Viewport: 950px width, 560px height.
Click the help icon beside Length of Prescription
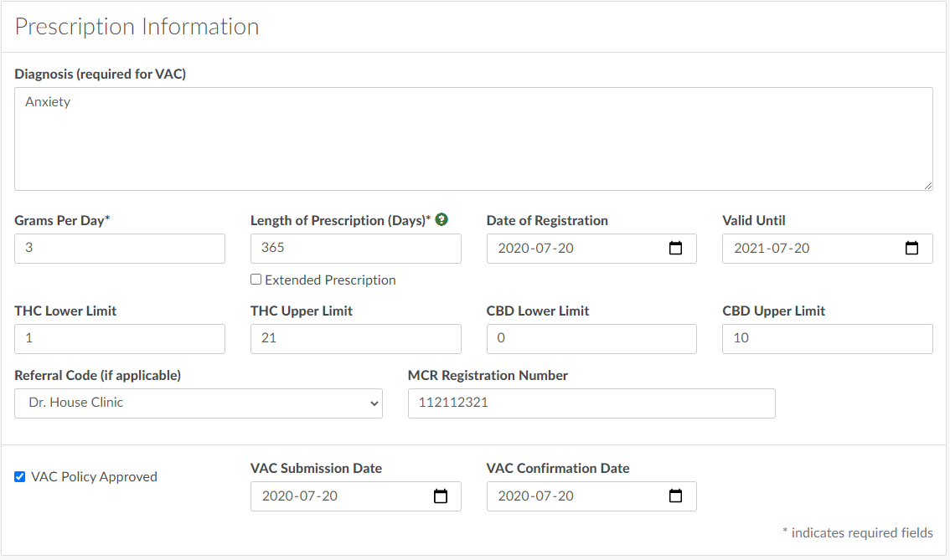point(441,220)
